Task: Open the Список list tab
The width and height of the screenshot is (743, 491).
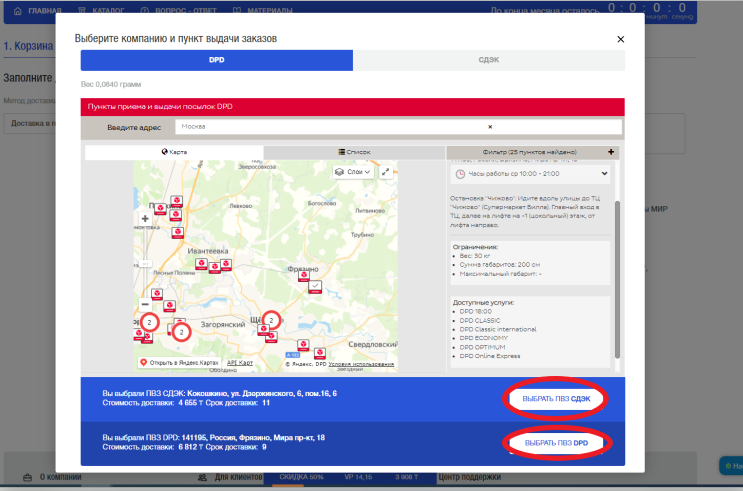Action: click(354, 152)
